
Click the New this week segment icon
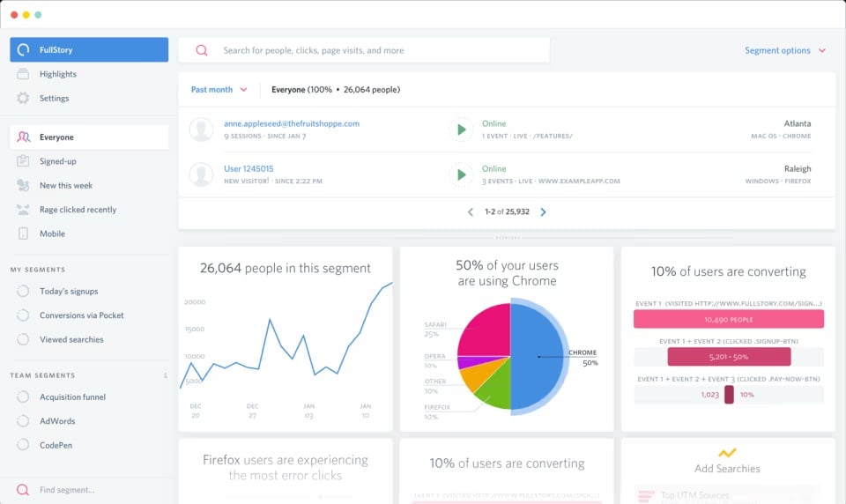[23, 185]
